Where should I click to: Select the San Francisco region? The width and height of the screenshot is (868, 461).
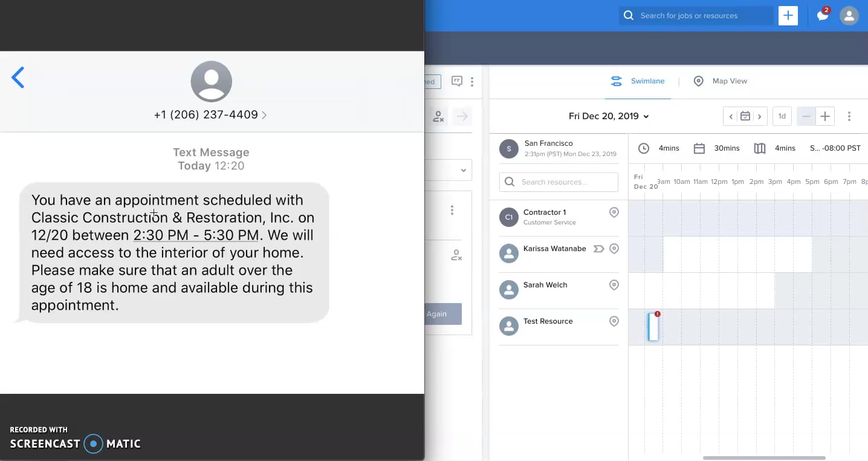point(559,148)
